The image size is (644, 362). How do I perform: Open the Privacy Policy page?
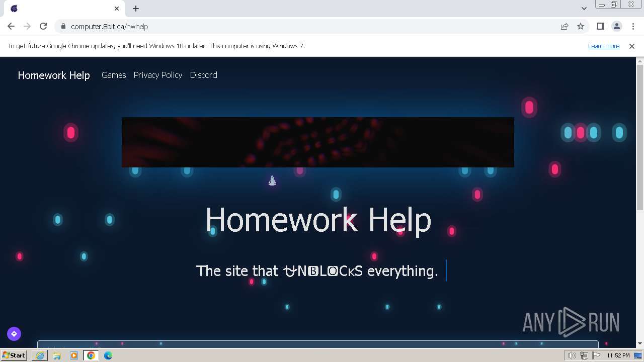coord(158,75)
